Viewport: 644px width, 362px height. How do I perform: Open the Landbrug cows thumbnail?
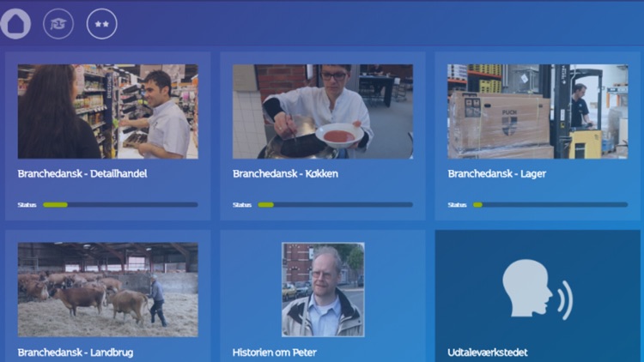107,289
